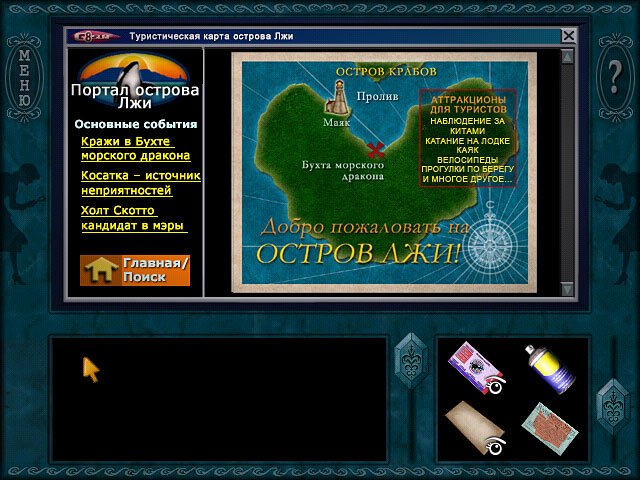Open 'Кражи в Бухте морского дракона' article
This screenshot has height=480, width=640.
(136, 148)
